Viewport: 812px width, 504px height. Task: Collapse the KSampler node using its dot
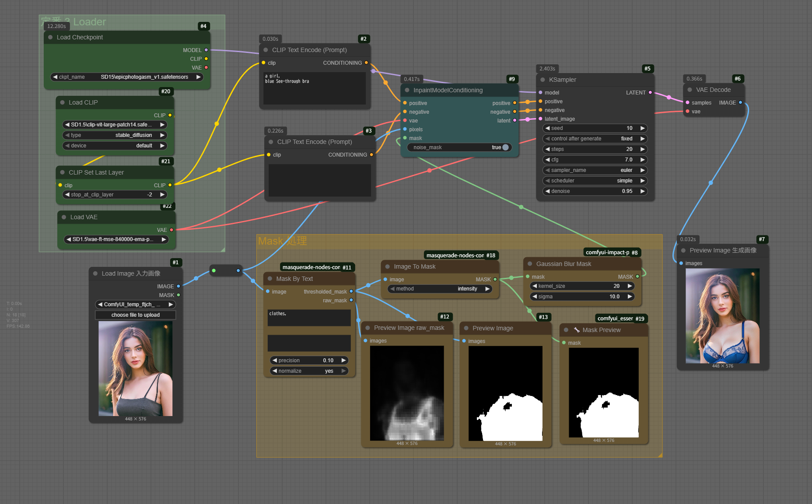point(542,80)
